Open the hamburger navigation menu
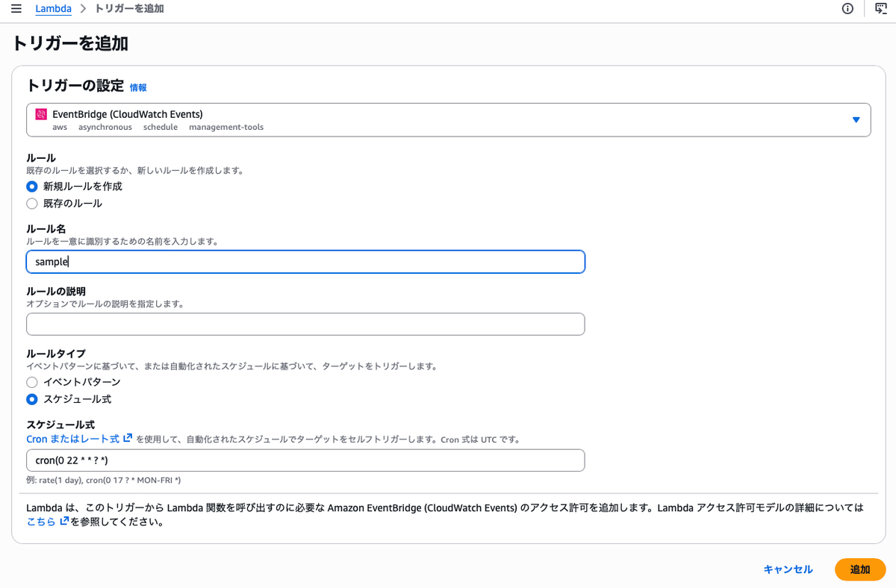The height and width of the screenshot is (588, 896). pyautogui.click(x=16, y=9)
